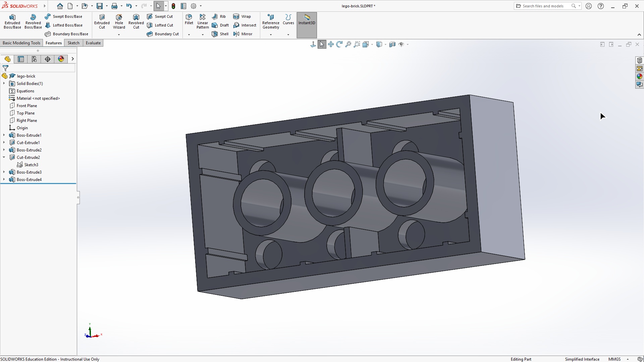Open the Evaluate tab

coord(93,43)
